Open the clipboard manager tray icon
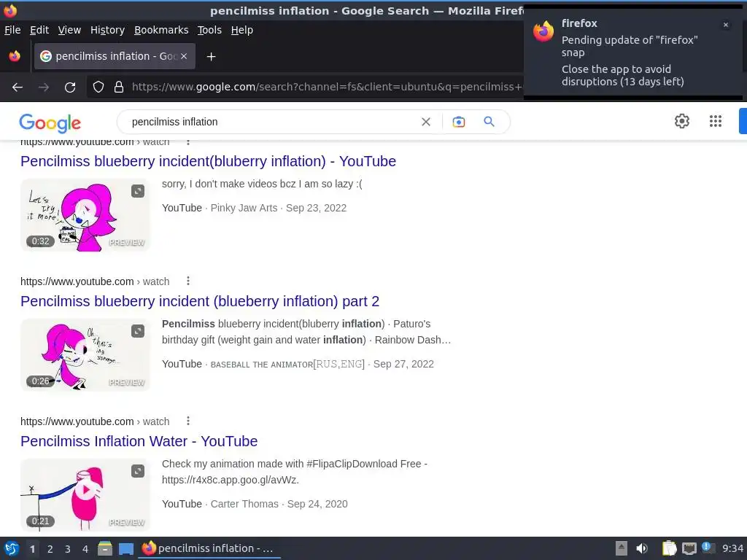This screenshot has height=560, width=747. (x=669, y=548)
